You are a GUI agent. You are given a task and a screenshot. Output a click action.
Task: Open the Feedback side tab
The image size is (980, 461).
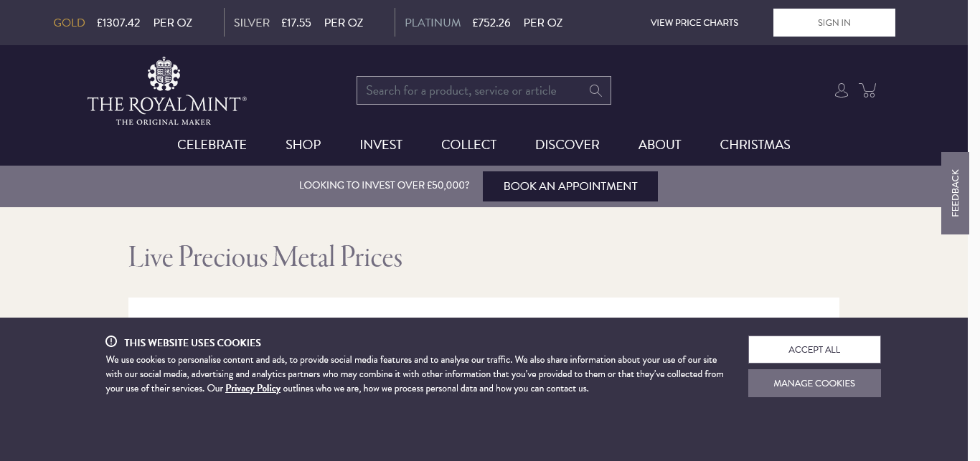(955, 193)
